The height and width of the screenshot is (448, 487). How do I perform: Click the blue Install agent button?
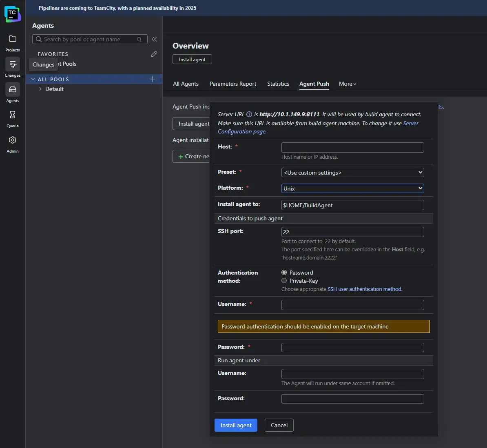coord(236,425)
